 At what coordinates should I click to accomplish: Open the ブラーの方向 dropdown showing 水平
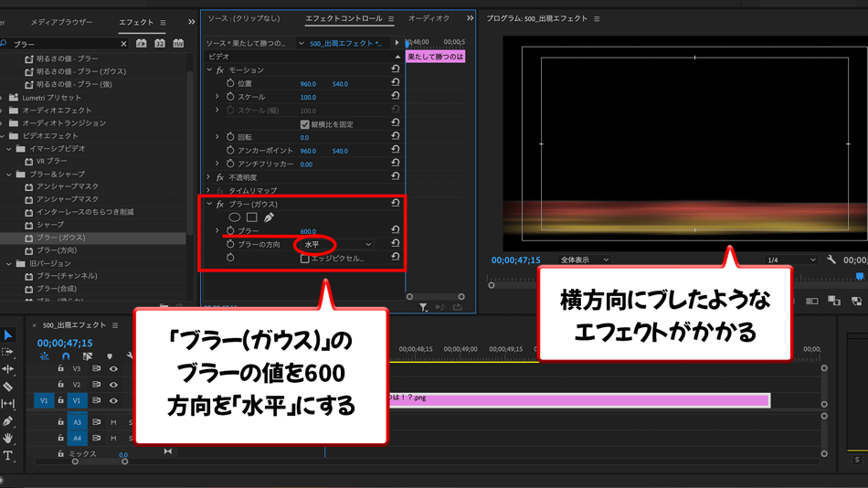point(337,245)
